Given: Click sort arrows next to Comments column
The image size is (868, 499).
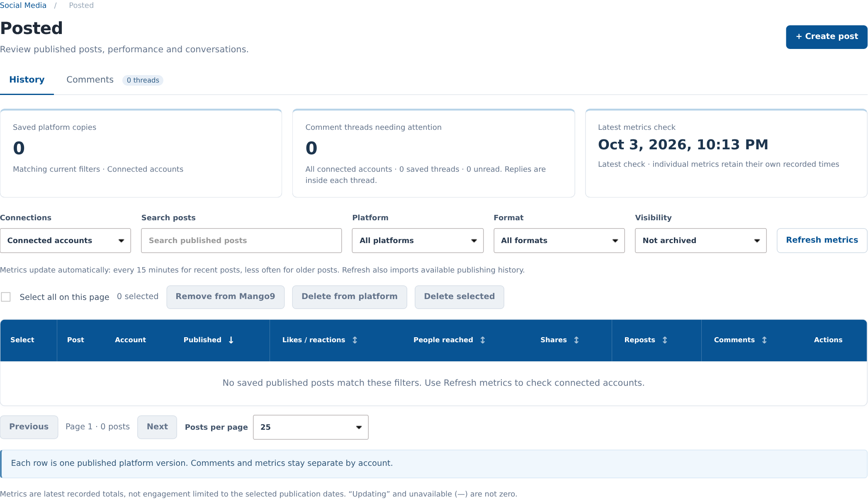Looking at the screenshot, I should (764, 340).
